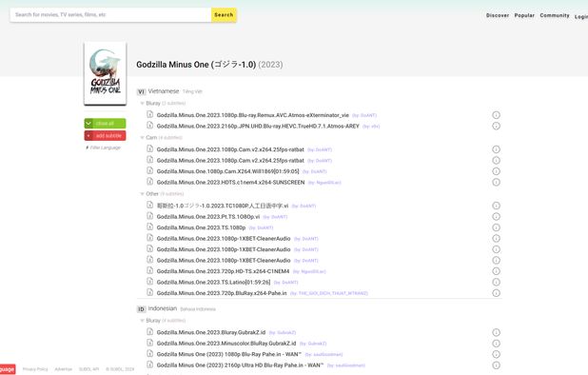Open Godzilla.Minus.One.2023.720p.BluRay.x264-Pahe.in subtitle link
The image size is (588, 375).
222,293
